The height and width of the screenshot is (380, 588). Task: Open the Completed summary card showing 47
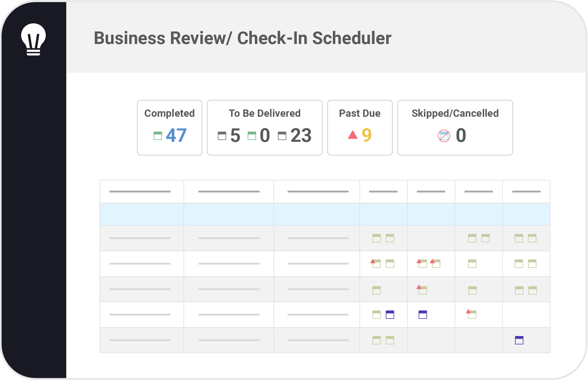(170, 128)
